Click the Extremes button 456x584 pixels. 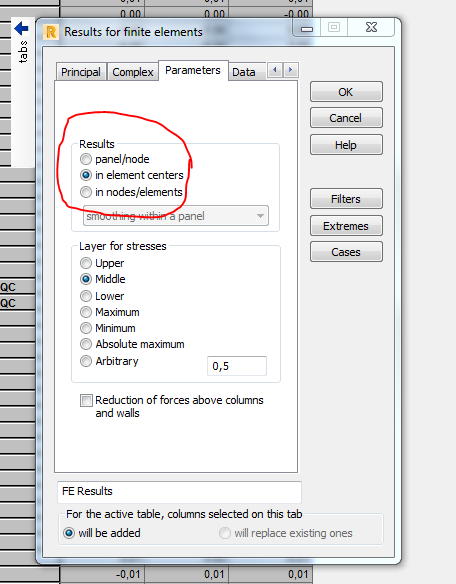[x=346, y=226]
